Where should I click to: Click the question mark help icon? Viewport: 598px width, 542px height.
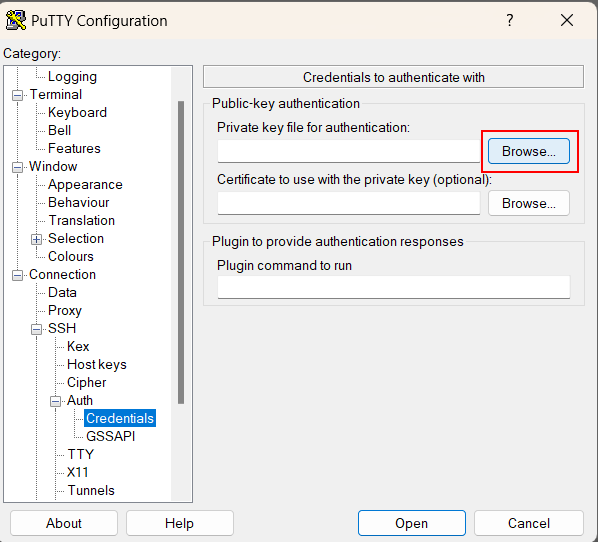(x=510, y=20)
